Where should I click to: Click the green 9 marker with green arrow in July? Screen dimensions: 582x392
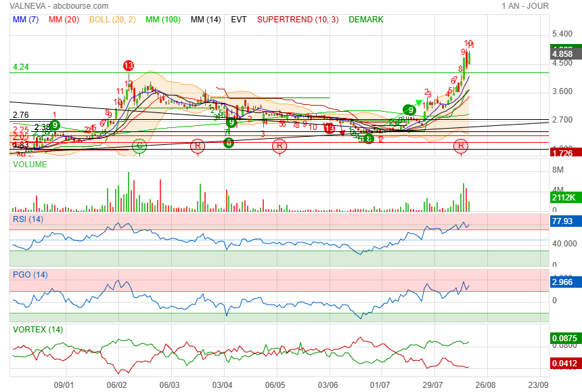410,110
